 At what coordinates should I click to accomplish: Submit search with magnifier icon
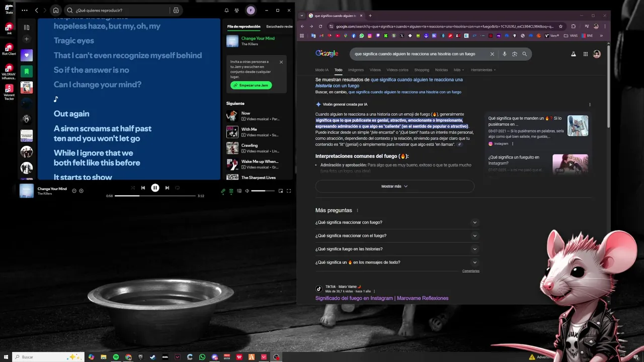click(524, 54)
